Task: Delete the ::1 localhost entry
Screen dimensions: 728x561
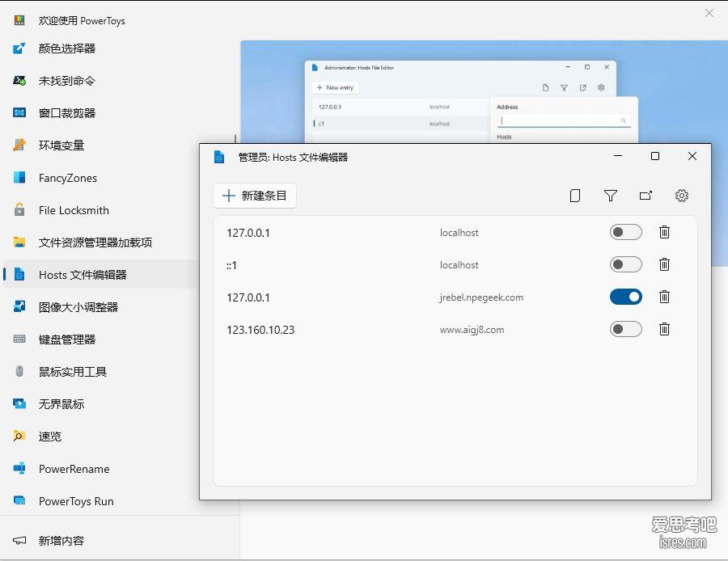Action: pos(664,264)
